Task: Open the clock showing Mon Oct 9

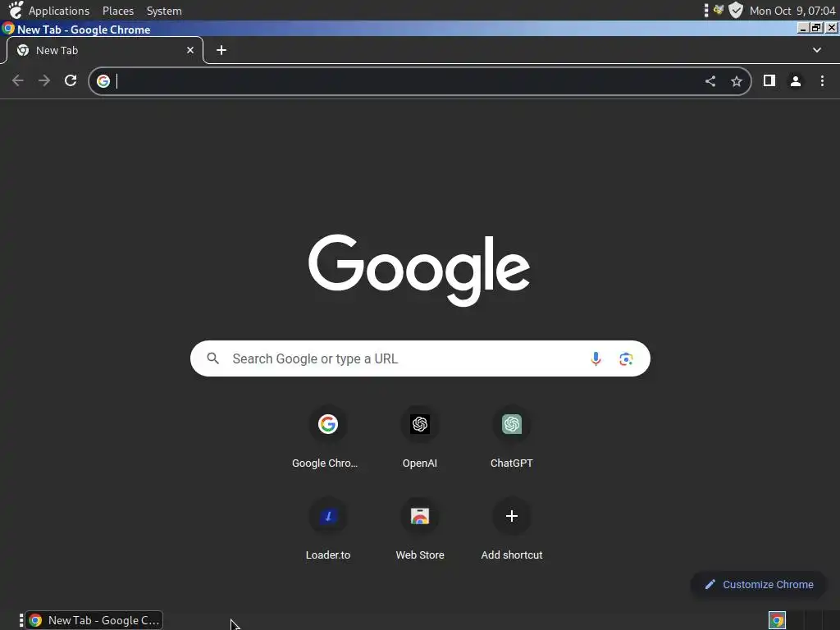Action: click(x=792, y=11)
